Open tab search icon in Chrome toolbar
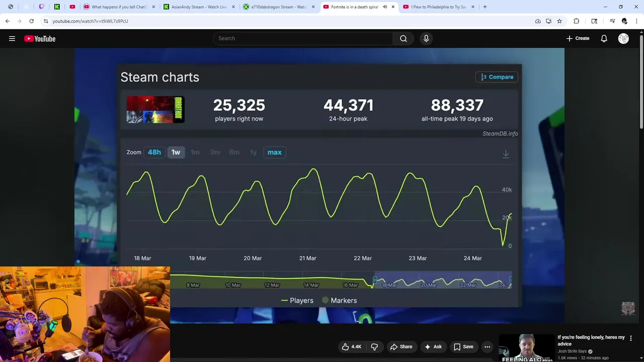The image size is (644, 362). [x=594, y=21]
